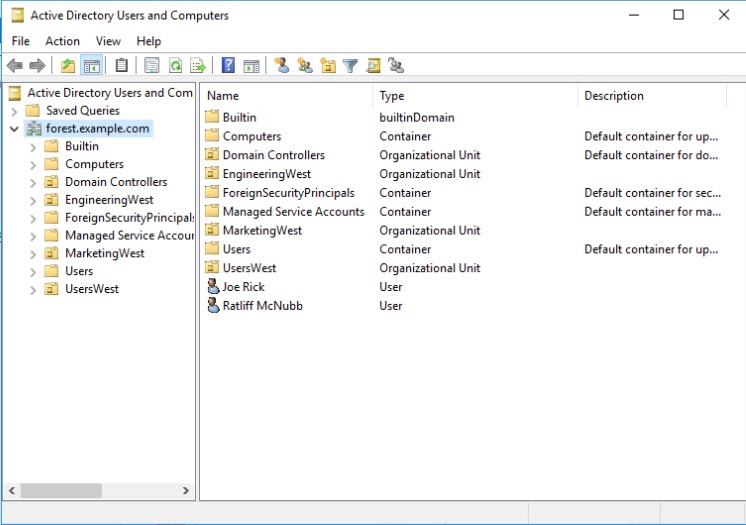Open the View menu

tap(108, 41)
